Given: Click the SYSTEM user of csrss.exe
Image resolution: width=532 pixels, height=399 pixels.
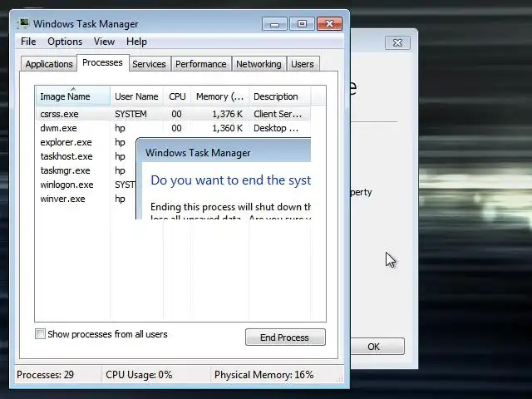Looking at the screenshot, I should point(131,114).
